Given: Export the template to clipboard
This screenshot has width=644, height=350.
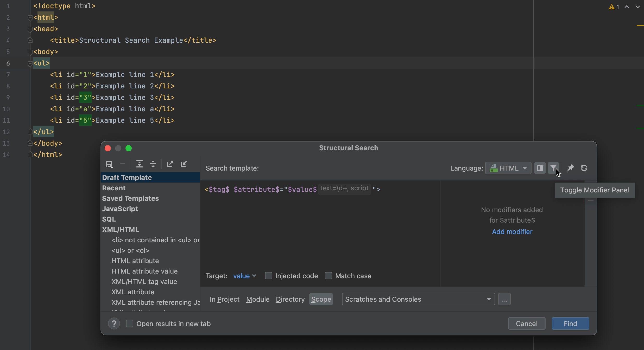Looking at the screenshot, I should 170,164.
